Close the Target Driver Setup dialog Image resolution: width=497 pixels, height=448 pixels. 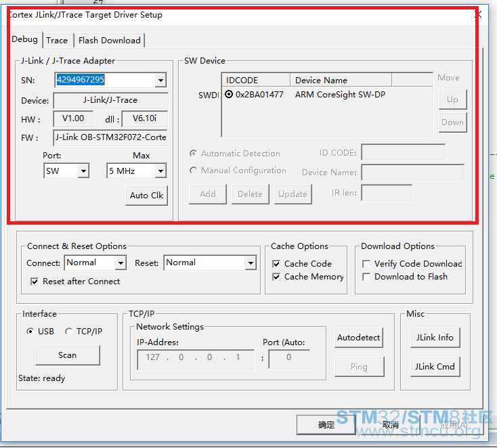click(478, 14)
